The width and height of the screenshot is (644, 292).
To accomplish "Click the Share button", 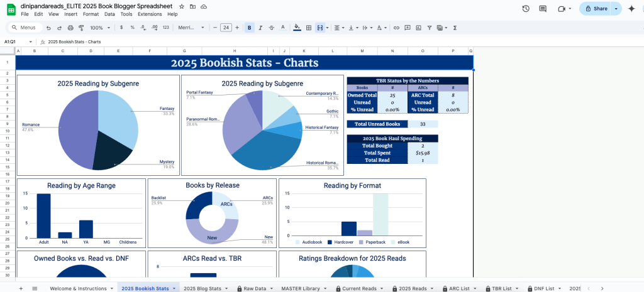I will click(596, 9).
